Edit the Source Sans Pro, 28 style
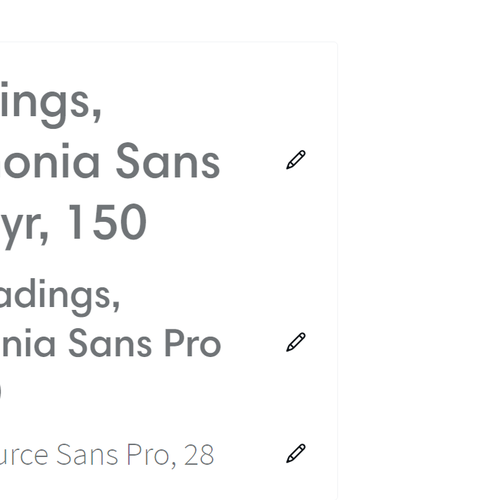Screen dimensions: 500x500 coord(296,453)
